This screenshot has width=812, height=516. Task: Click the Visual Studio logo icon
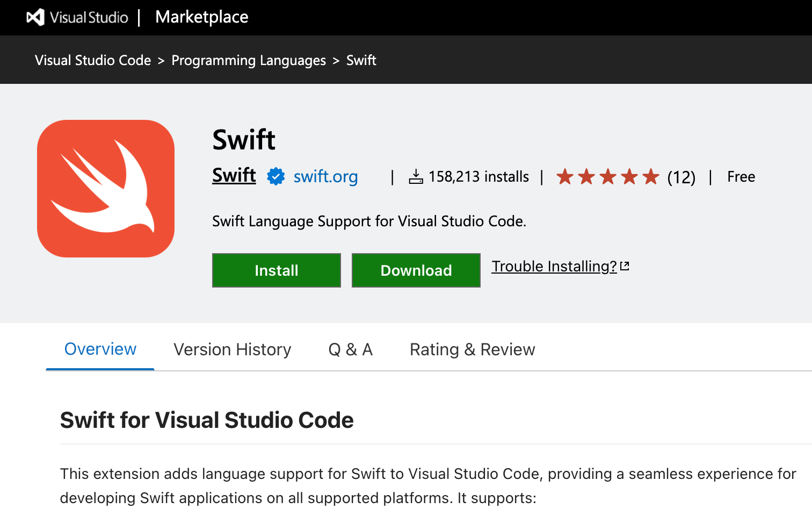click(x=35, y=17)
